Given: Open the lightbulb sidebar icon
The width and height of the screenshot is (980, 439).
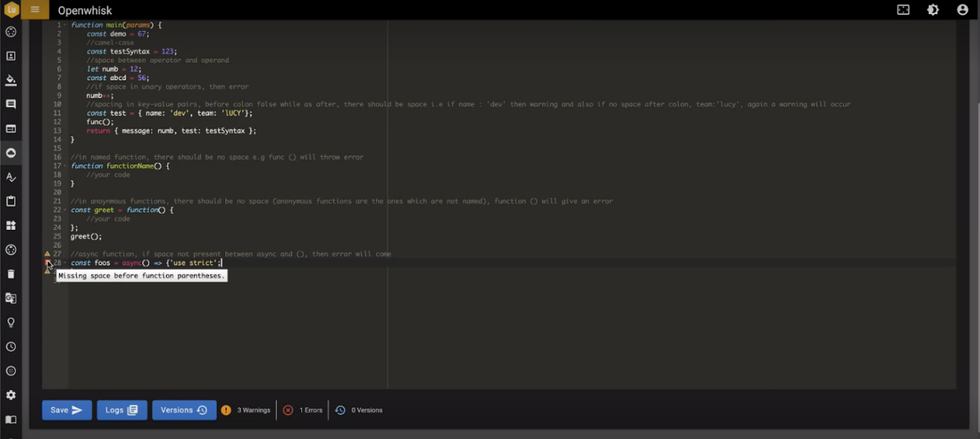Looking at the screenshot, I should pos(10,322).
